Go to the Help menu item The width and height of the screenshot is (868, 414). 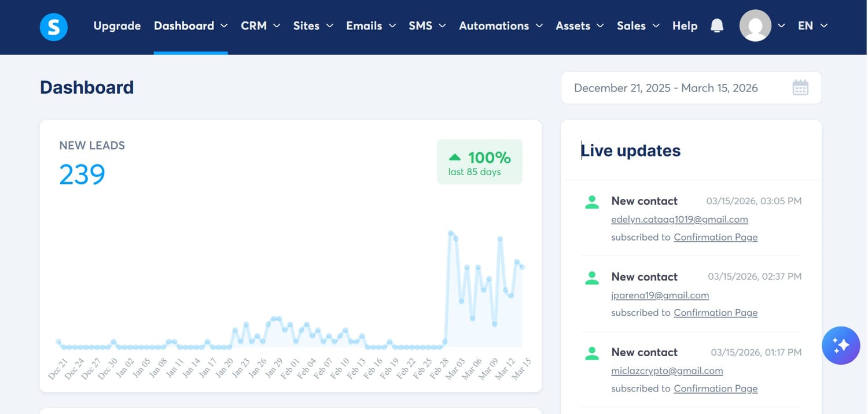pyautogui.click(x=685, y=26)
